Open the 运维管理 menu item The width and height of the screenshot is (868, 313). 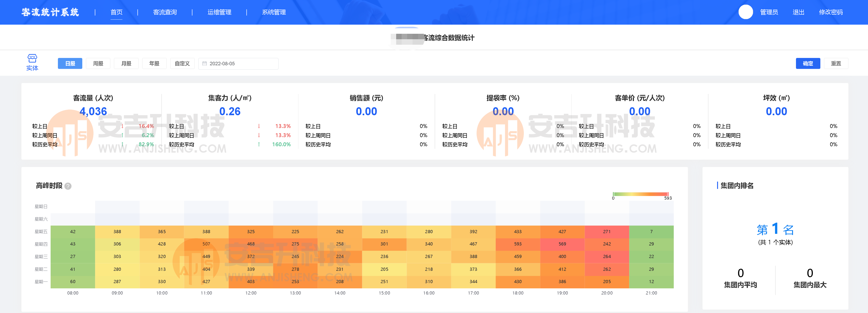219,12
